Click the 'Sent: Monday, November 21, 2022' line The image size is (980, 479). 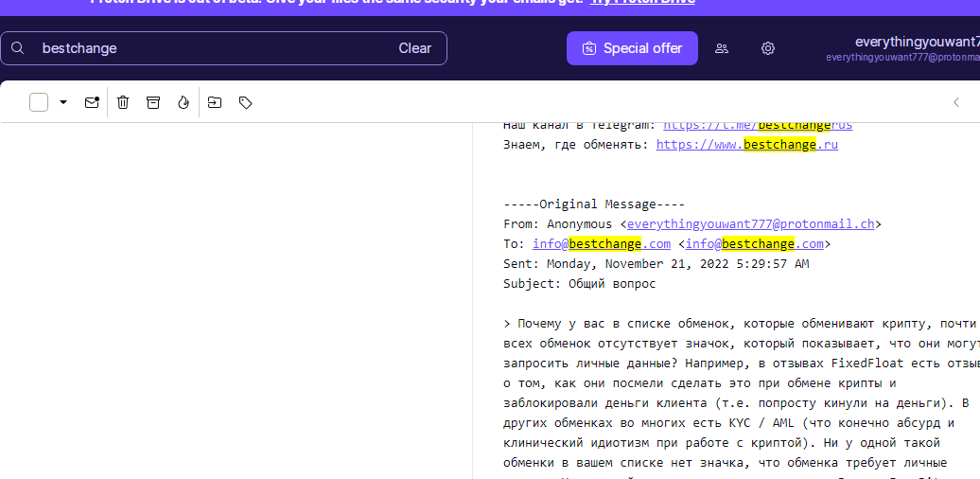(x=656, y=264)
